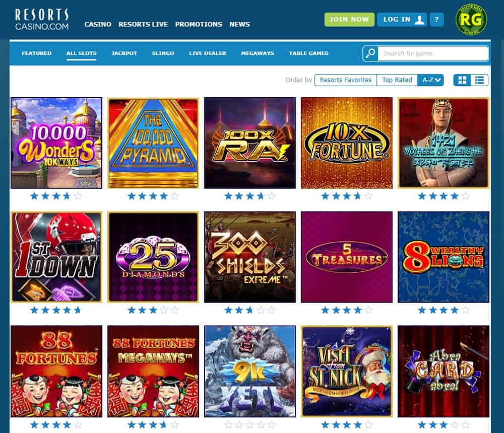Viewport: 504px width, 433px height.
Task: Open the Resorts Live navigation link
Action: 143,24
